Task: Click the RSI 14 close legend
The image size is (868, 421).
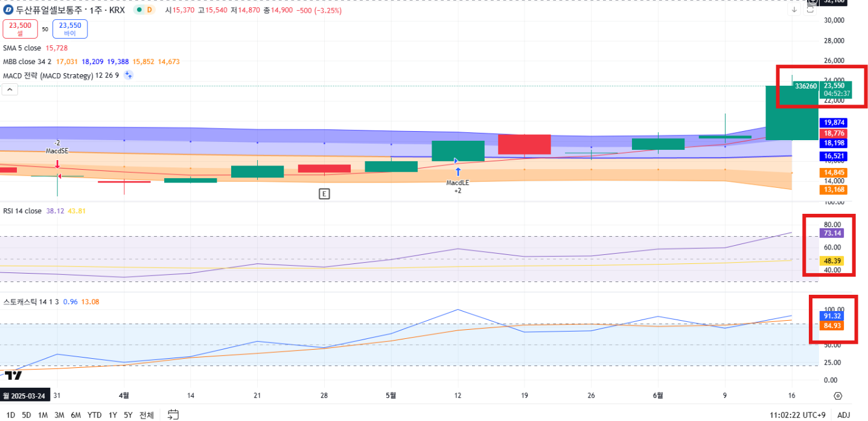Action: (22, 211)
